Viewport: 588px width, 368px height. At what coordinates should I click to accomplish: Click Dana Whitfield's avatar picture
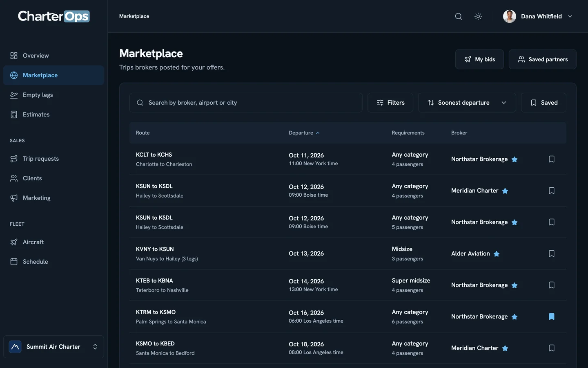pyautogui.click(x=510, y=16)
